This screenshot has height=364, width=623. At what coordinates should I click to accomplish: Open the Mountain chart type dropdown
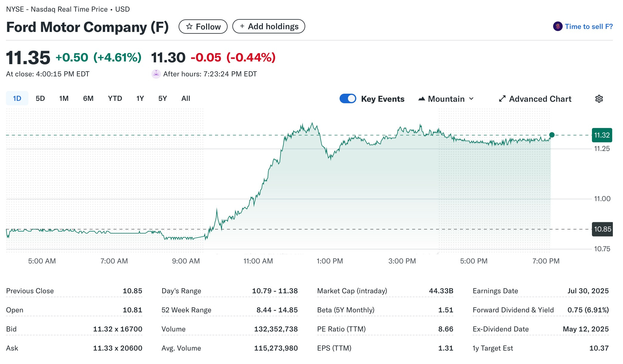click(x=446, y=99)
